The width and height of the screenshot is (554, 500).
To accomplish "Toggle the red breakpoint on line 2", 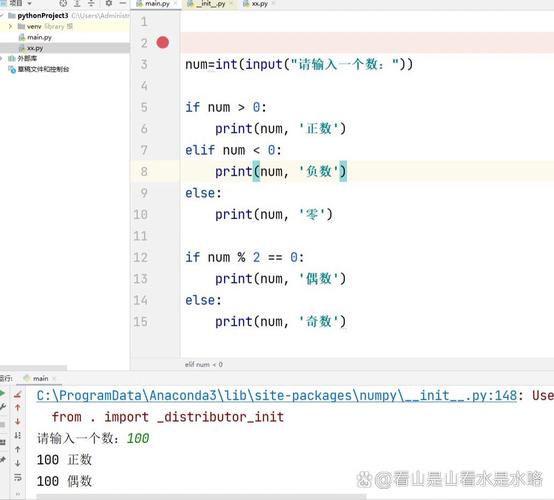I will [163, 42].
